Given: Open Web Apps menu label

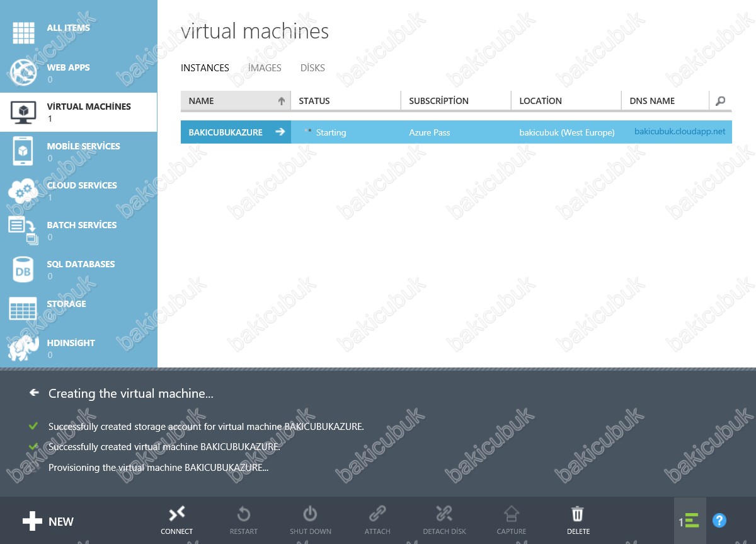Looking at the screenshot, I should (68, 67).
